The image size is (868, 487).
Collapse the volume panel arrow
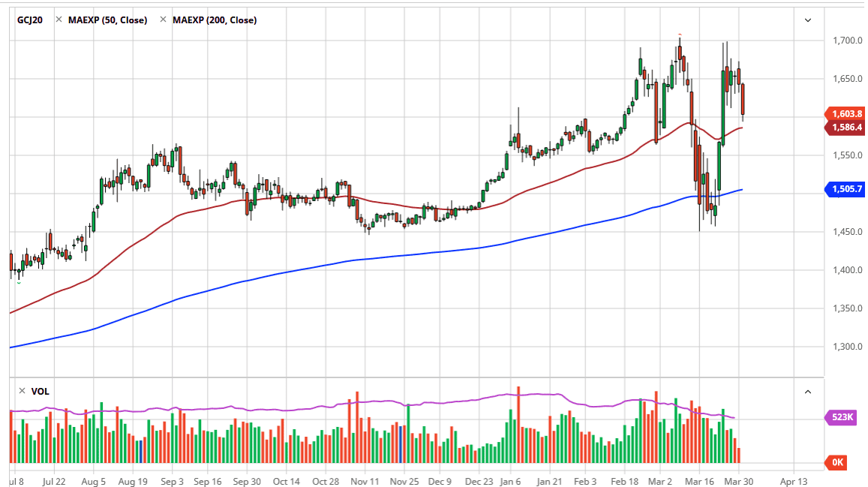[808, 392]
